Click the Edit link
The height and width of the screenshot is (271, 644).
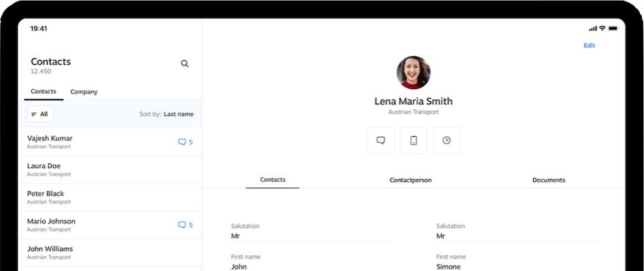pyautogui.click(x=590, y=46)
